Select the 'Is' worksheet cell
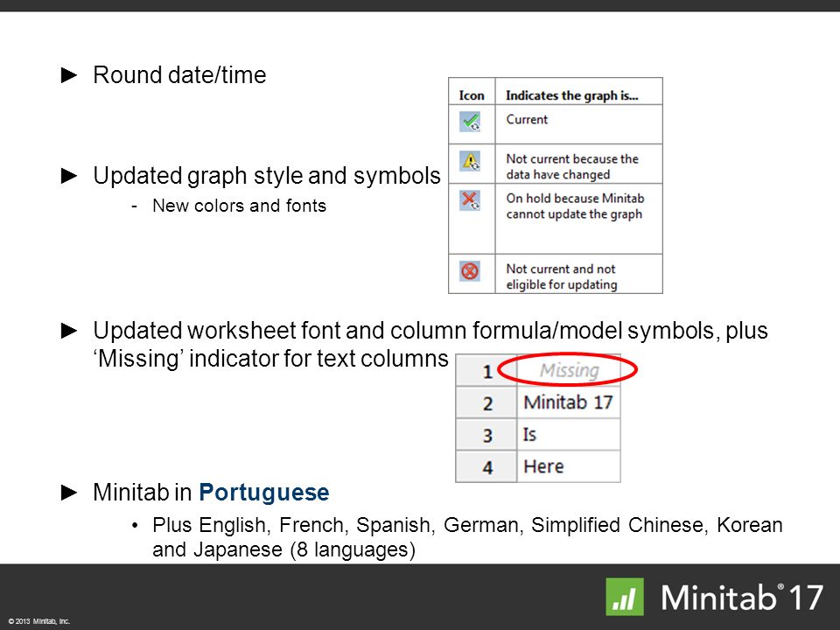Screen dimensions: 840x630 pos(569,435)
